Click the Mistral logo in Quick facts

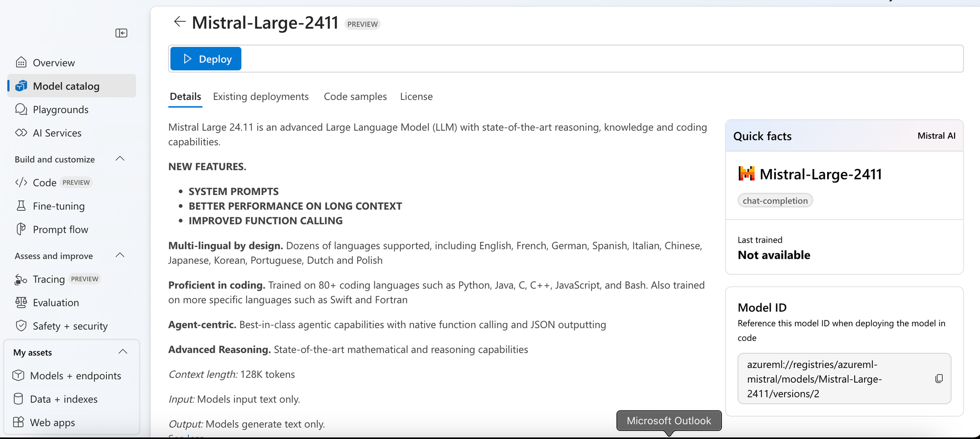(746, 173)
